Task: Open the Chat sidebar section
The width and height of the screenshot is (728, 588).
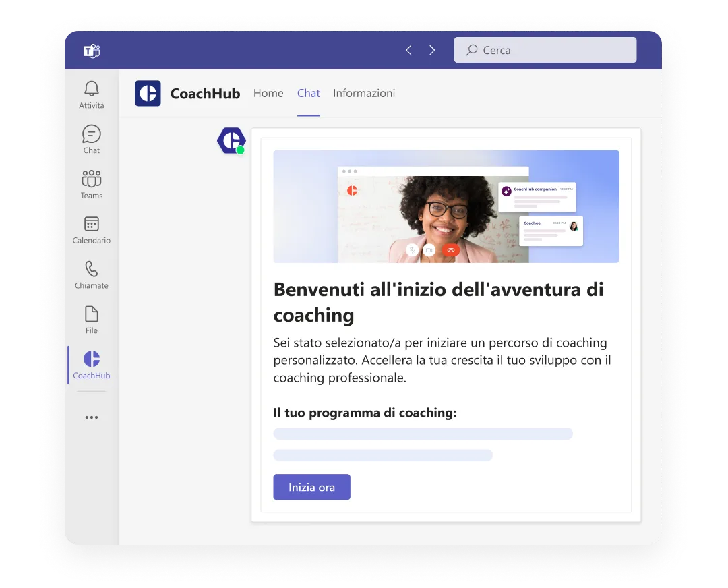Action: [x=92, y=140]
